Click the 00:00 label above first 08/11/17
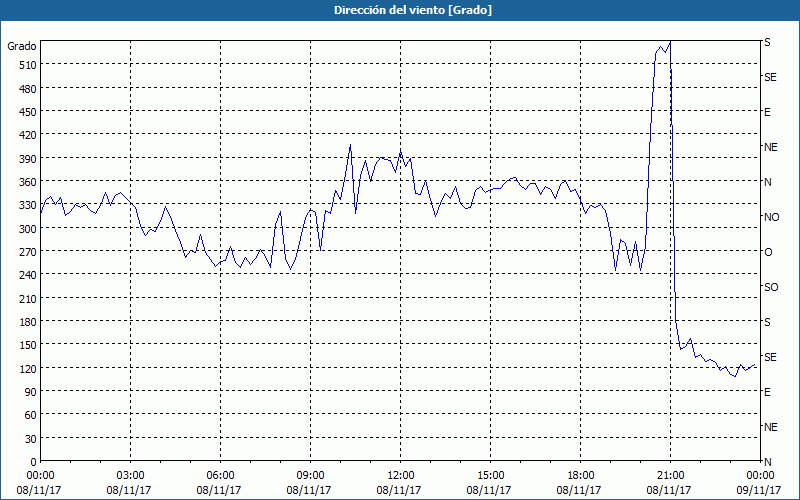Viewport: 800px width, 500px height. [x=40, y=476]
